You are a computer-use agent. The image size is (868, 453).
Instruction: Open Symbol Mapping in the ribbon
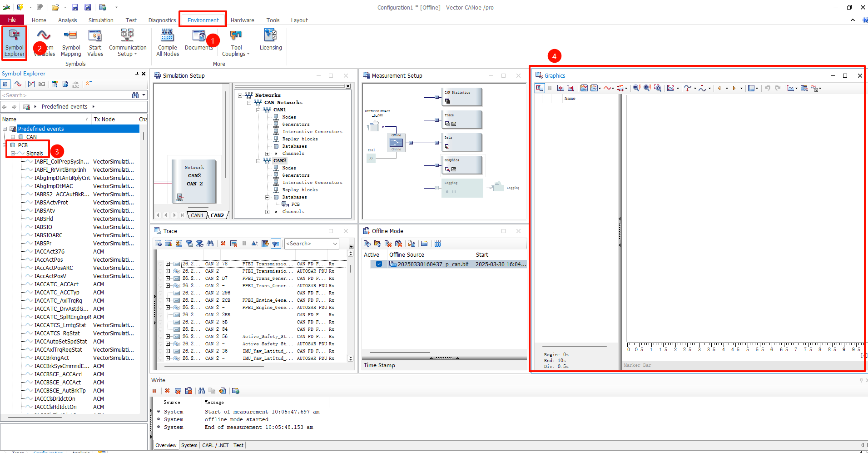71,43
